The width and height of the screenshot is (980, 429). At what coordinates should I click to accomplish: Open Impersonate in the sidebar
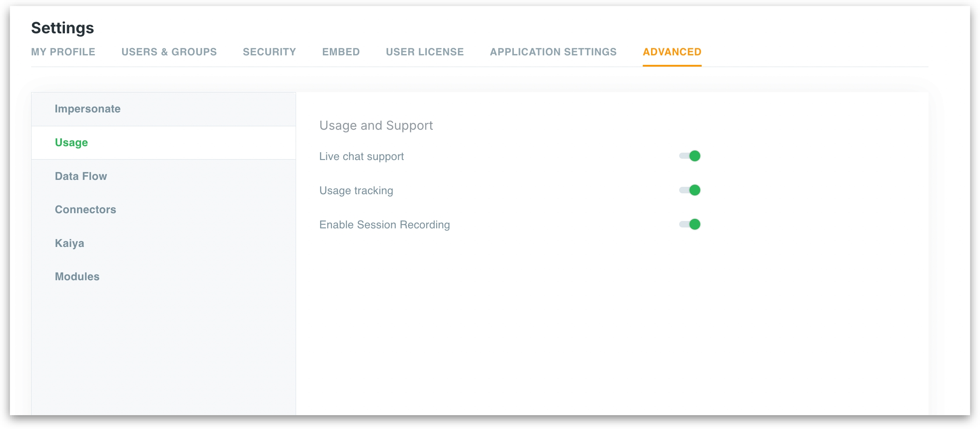[87, 109]
